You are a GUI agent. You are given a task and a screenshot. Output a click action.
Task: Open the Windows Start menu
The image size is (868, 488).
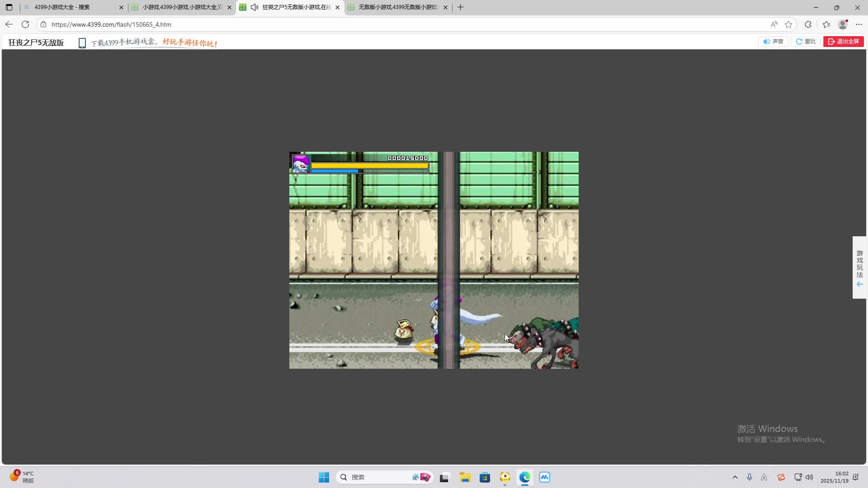(x=324, y=477)
